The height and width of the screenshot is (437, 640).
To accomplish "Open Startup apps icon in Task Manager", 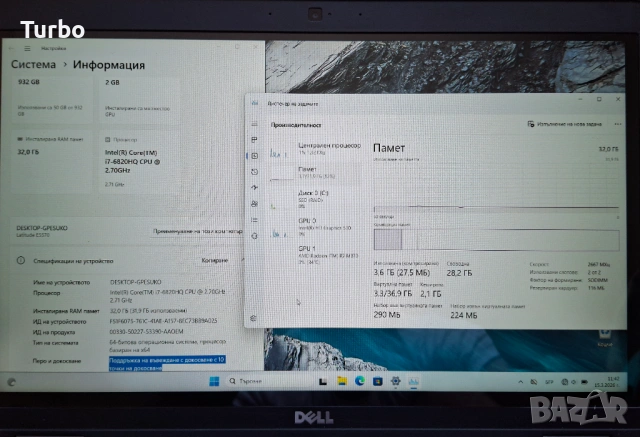I will 254,188.
